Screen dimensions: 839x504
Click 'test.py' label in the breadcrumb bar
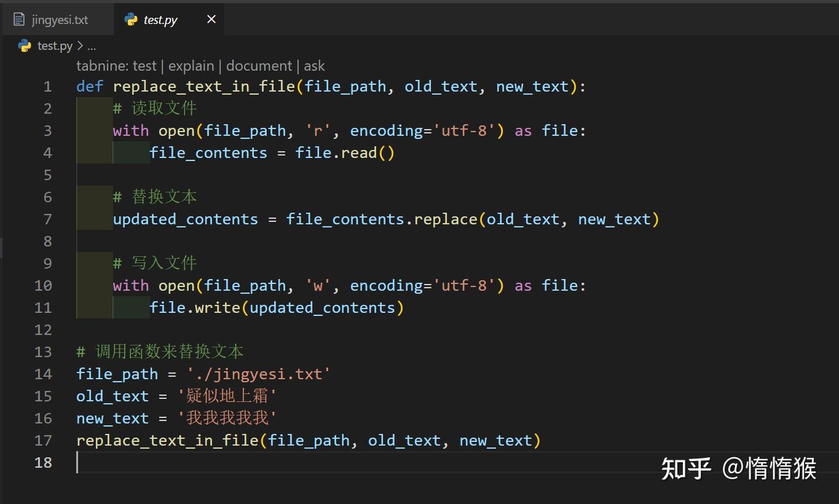click(54, 45)
